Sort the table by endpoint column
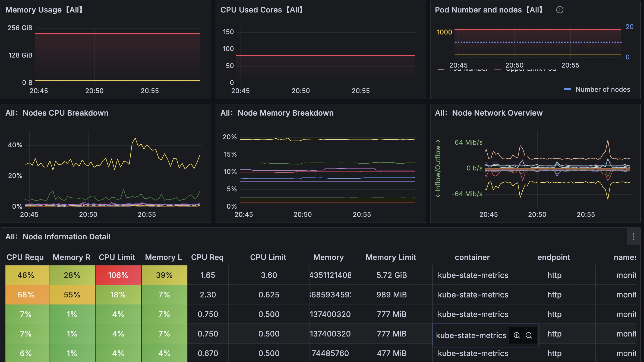The width and height of the screenshot is (644, 362). 554,257
